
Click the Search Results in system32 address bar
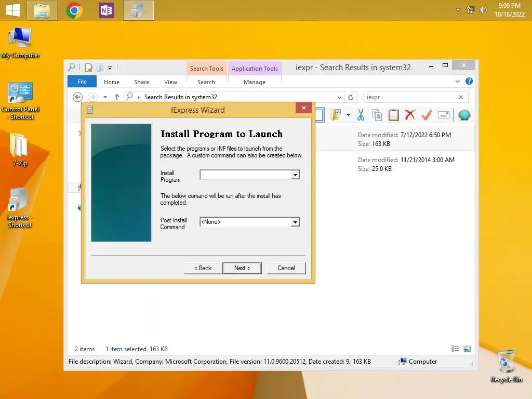[x=231, y=97]
